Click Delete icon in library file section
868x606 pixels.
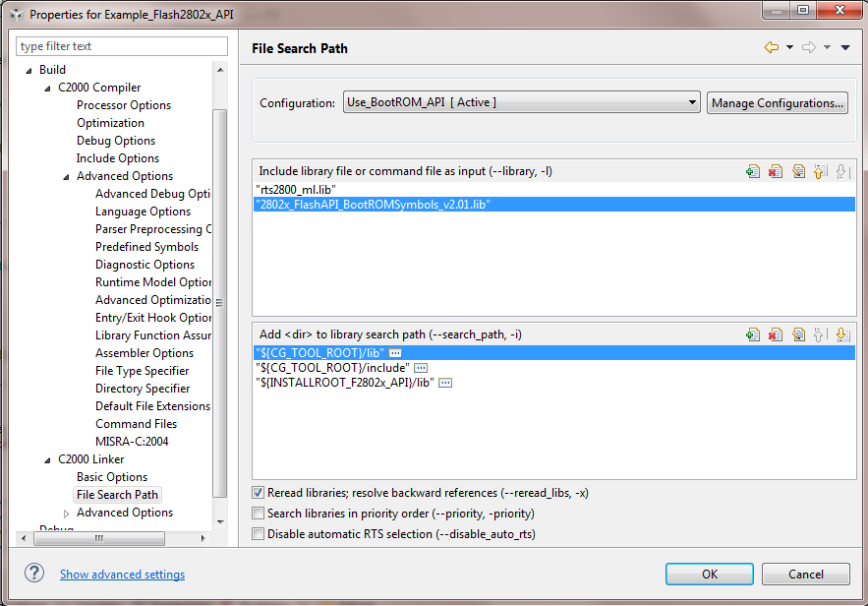(776, 171)
